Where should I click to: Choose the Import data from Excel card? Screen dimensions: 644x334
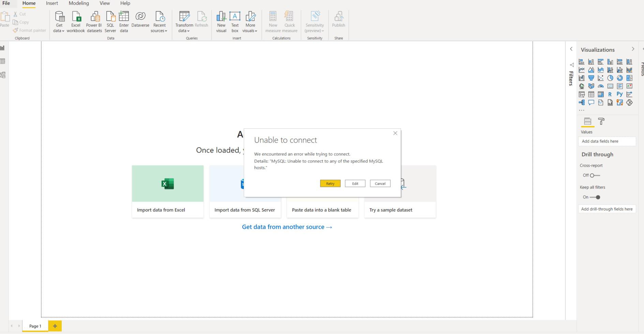point(168,191)
